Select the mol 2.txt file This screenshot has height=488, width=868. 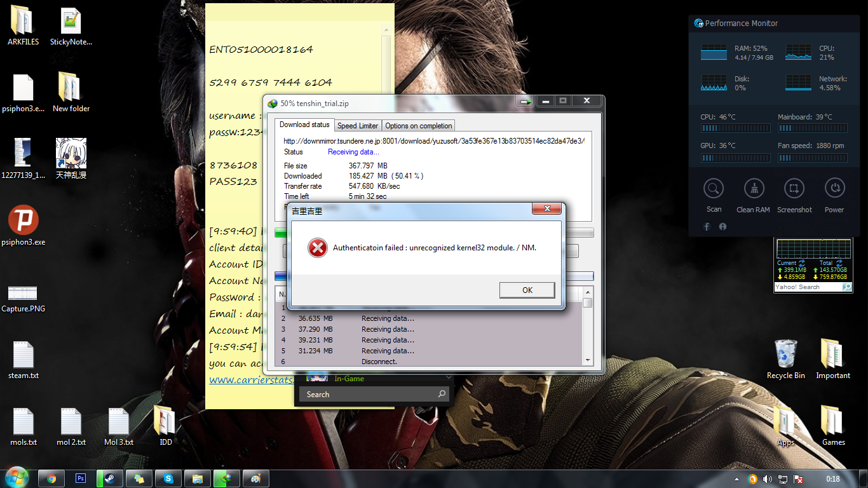[x=71, y=426]
